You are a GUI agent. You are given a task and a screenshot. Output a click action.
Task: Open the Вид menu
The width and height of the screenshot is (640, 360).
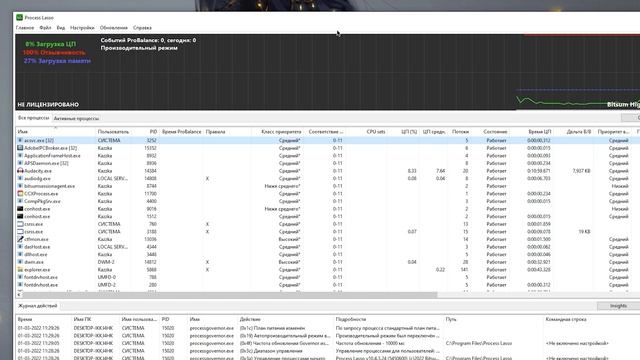click(61, 28)
